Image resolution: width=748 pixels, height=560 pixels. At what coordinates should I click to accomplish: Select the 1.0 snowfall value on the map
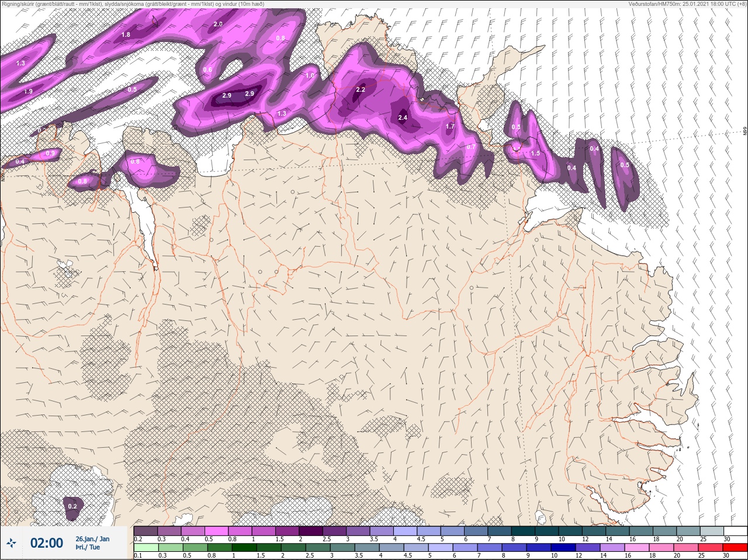click(310, 75)
